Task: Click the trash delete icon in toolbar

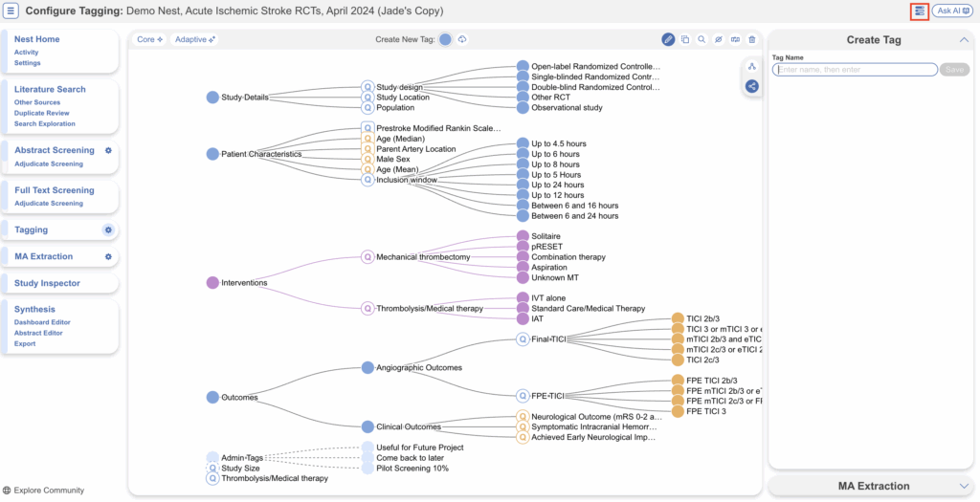Action: click(x=751, y=39)
